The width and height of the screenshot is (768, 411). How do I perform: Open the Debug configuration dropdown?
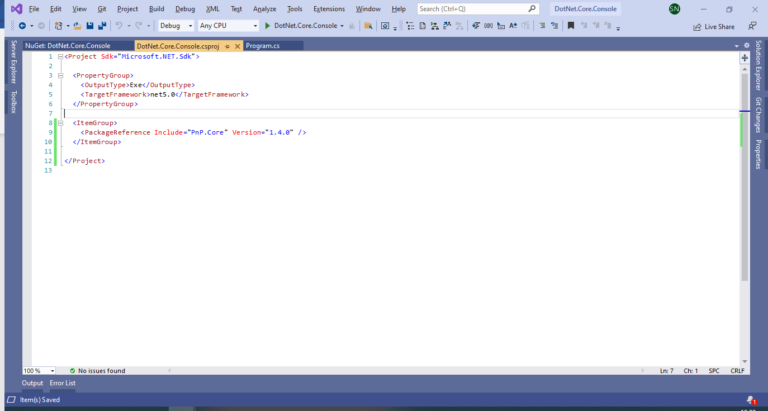coord(177,25)
